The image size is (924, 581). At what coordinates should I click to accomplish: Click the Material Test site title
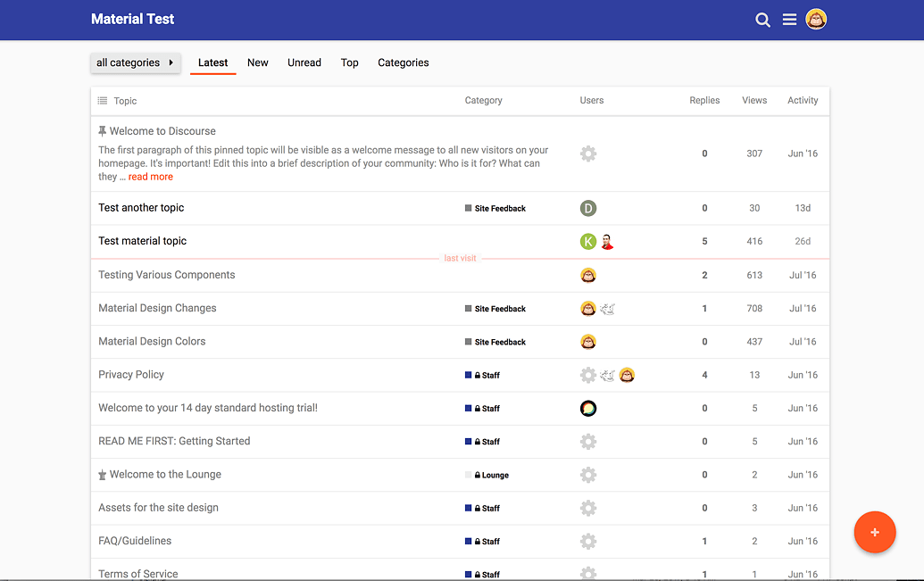coord(133,19)
